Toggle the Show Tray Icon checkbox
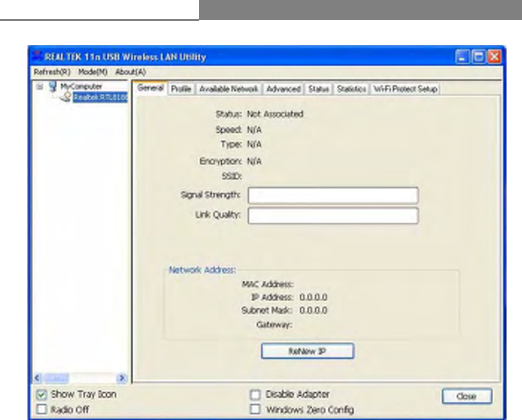 [41, 395]
